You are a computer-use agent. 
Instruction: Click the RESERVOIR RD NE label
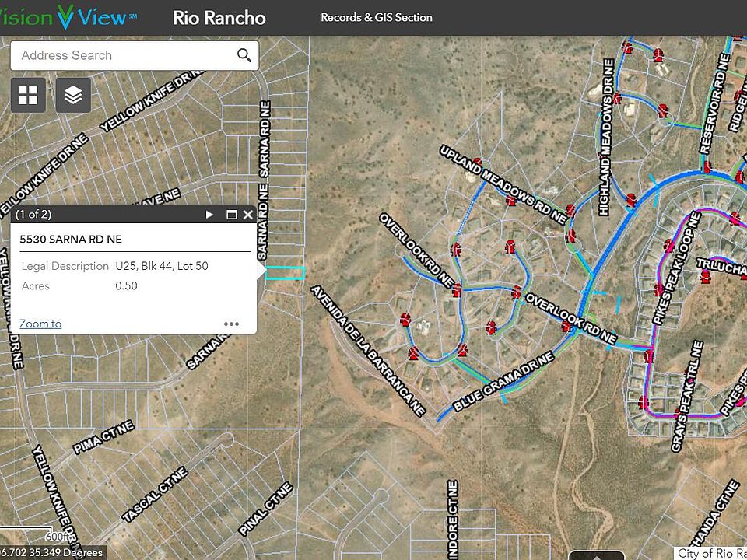point(715,103)
